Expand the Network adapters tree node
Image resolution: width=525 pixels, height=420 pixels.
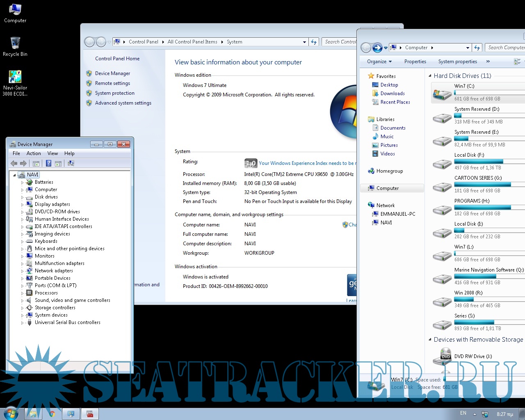pyautogui.click(x=23, y=271)
